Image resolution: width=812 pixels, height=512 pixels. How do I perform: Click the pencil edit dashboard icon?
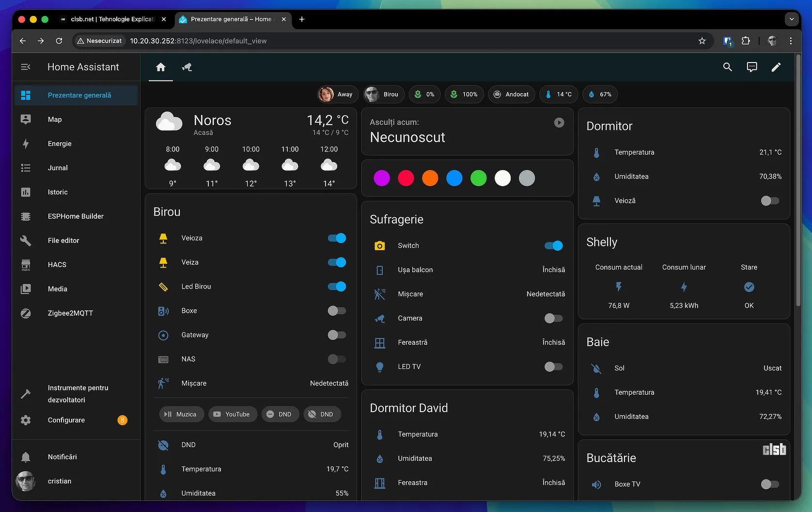(x=776, y=67)
